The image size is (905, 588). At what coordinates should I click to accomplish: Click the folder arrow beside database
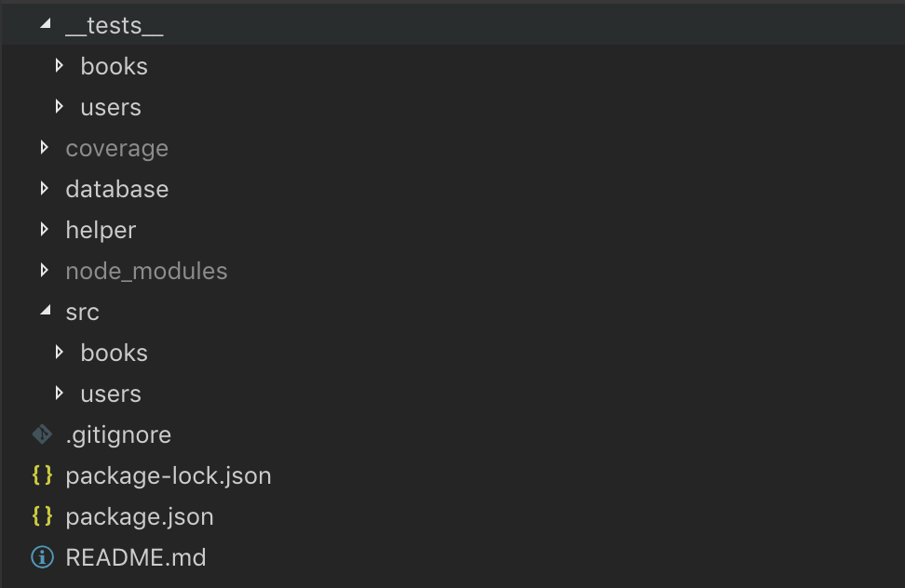(44, 189)
